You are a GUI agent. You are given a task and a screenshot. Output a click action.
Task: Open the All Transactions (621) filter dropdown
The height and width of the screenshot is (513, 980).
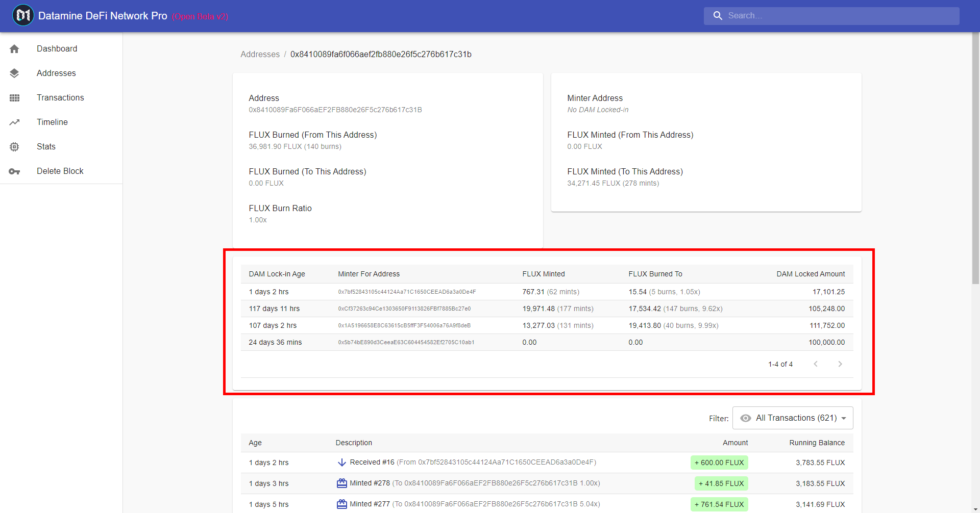(x=793, y=418)
